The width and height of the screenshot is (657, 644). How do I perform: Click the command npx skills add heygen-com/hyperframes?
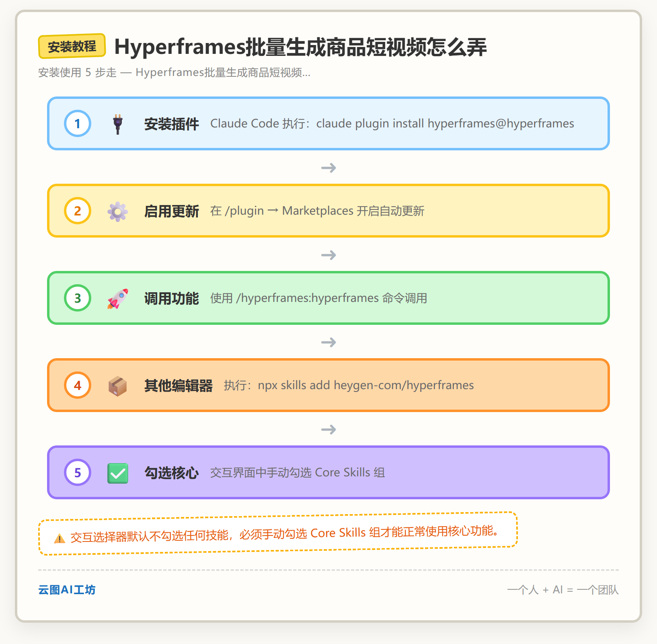click(366, 385)
